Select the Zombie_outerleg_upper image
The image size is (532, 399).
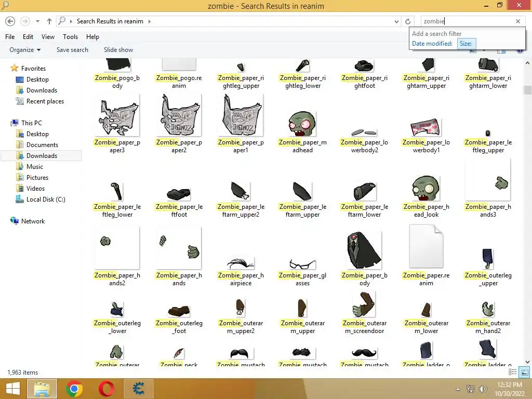click(x=487, y=259)
